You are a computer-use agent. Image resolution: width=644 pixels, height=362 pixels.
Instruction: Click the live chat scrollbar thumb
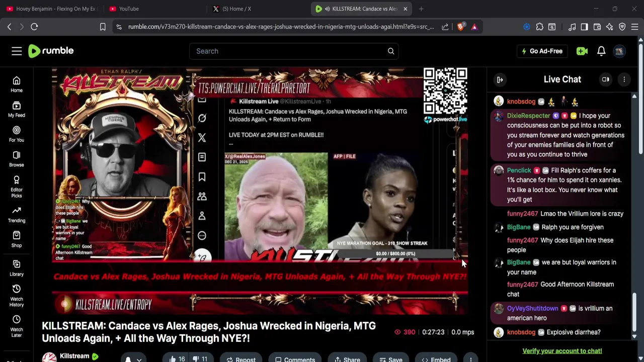click(634, 313)
